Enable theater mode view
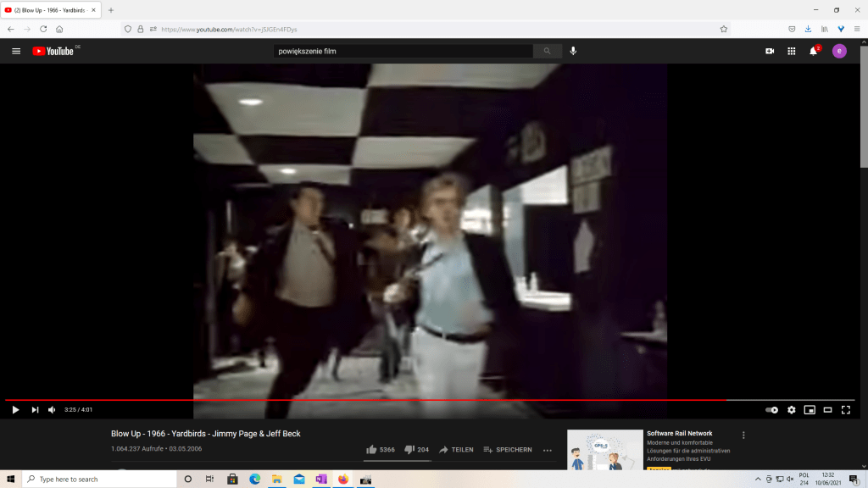This screenshot has width=868, height=488. [828, 410]
